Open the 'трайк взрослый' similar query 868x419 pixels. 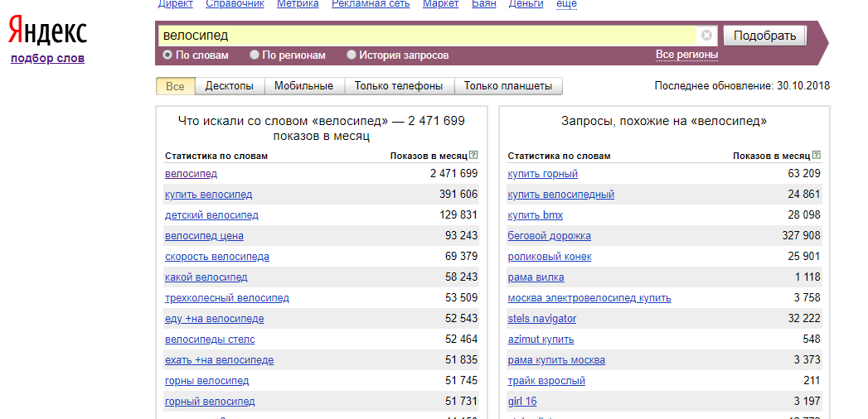[x=546, y=380]
